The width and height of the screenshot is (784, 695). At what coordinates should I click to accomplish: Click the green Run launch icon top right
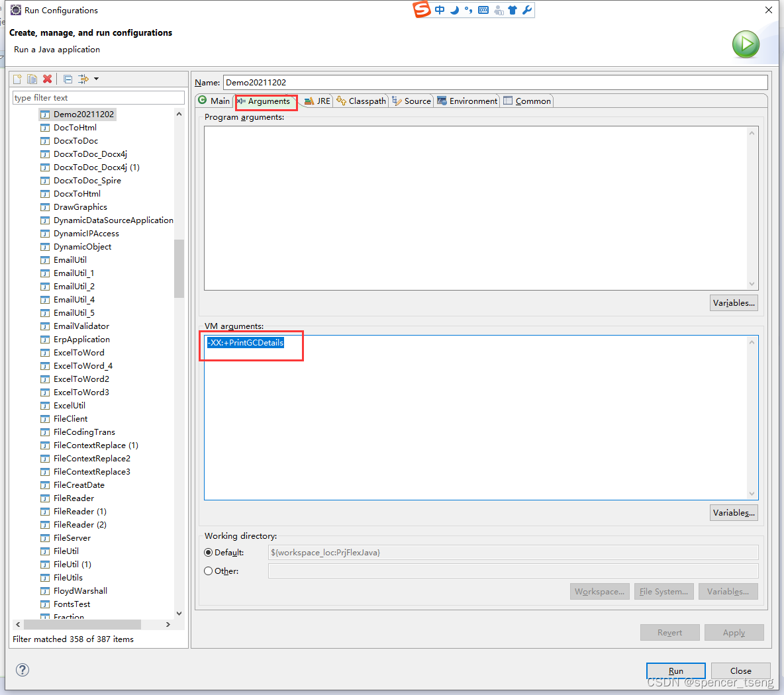746,44
